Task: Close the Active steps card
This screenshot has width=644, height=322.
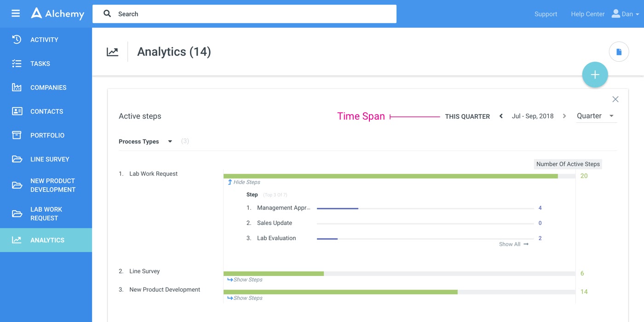Action: pyautogui.click(x=615, y=99)
